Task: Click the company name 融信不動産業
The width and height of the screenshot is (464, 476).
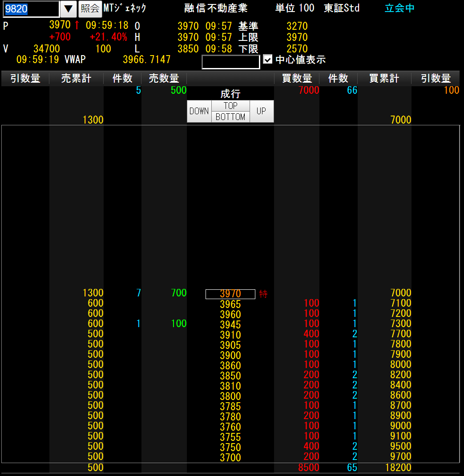Action: pyautogui.click(x=216, y=8)
